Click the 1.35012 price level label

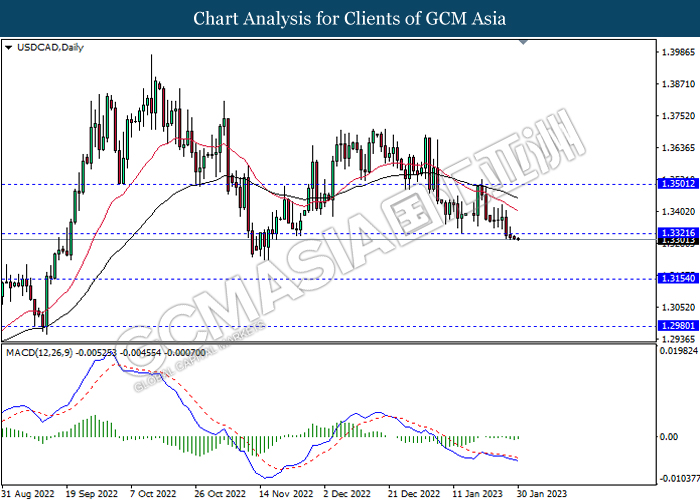pyautogui.click(x=678, y=183)
